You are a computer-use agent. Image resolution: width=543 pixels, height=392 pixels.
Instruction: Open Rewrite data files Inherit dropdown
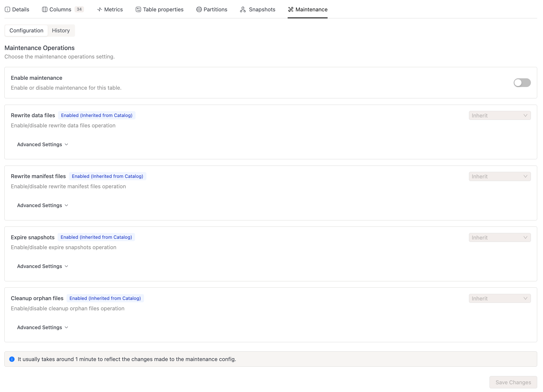point(499,116)
